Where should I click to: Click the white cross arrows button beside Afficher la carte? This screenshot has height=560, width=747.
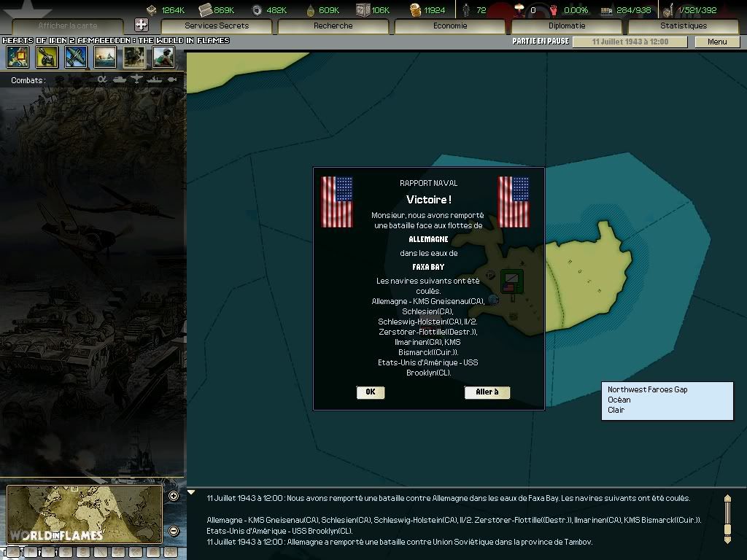[x=141, y=25]
